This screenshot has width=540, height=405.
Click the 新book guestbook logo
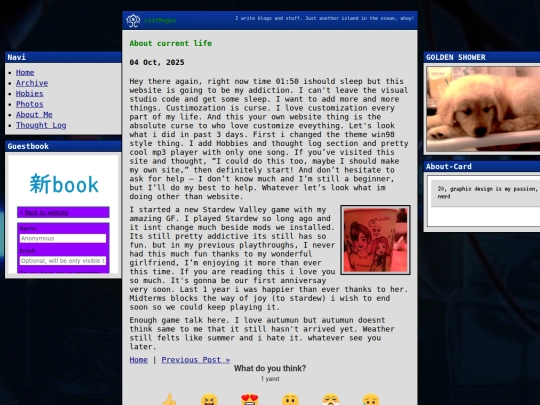tap(64, 184)
